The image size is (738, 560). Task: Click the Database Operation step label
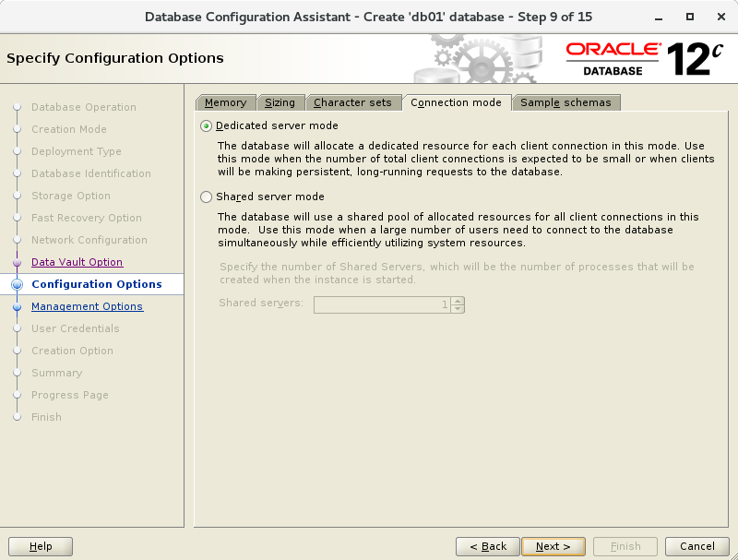point(84,107)
